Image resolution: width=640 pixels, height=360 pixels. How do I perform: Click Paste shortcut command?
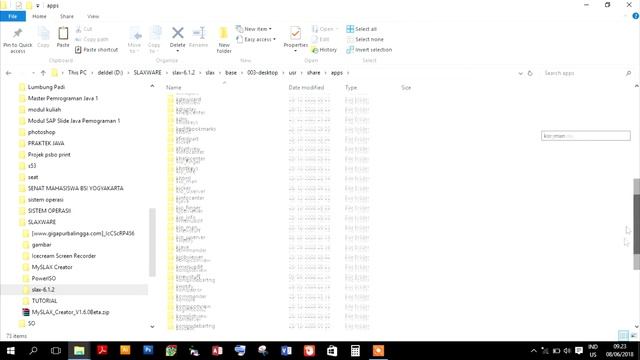coord(97,49)
